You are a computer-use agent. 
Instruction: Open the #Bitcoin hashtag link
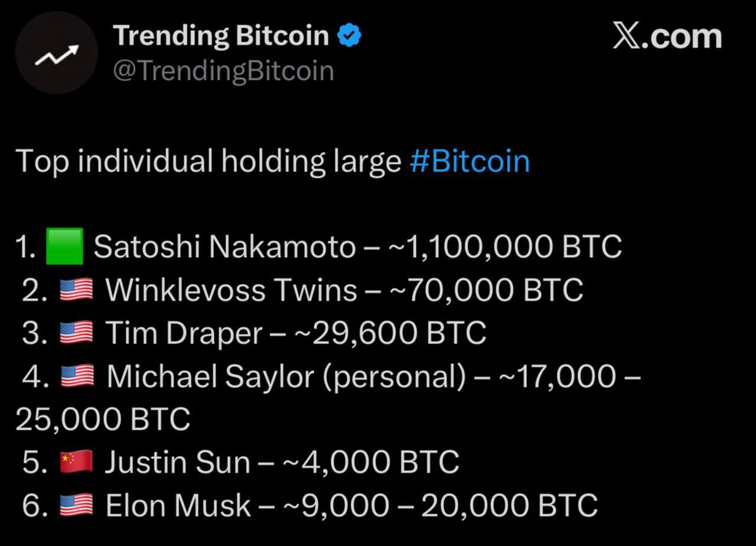[470, 161]
